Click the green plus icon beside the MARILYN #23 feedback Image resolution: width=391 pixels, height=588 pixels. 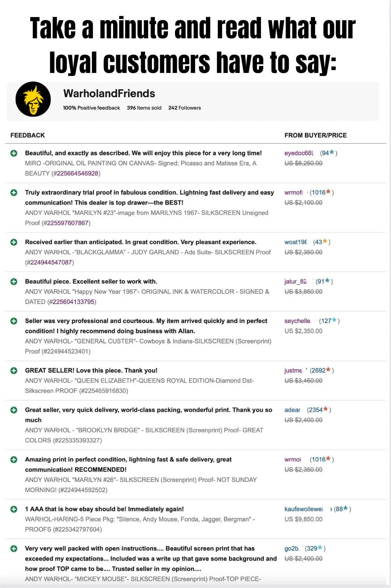point(14,192)
